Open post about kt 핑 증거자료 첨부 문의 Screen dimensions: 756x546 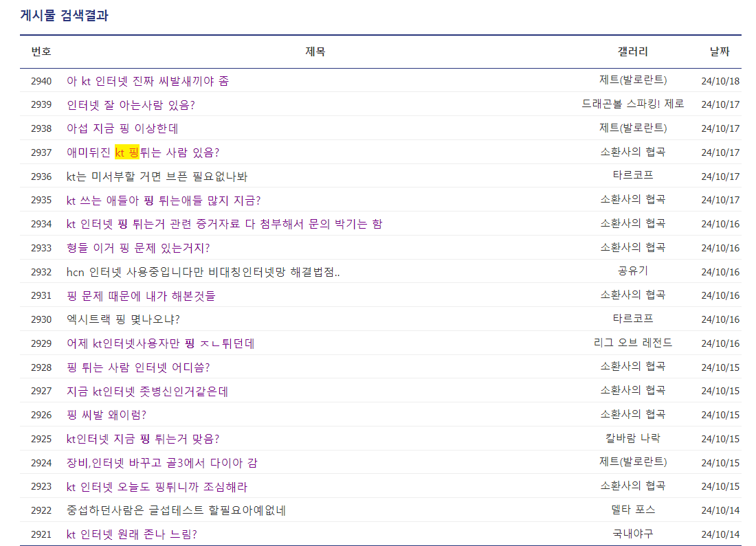(x=224, y=224)
